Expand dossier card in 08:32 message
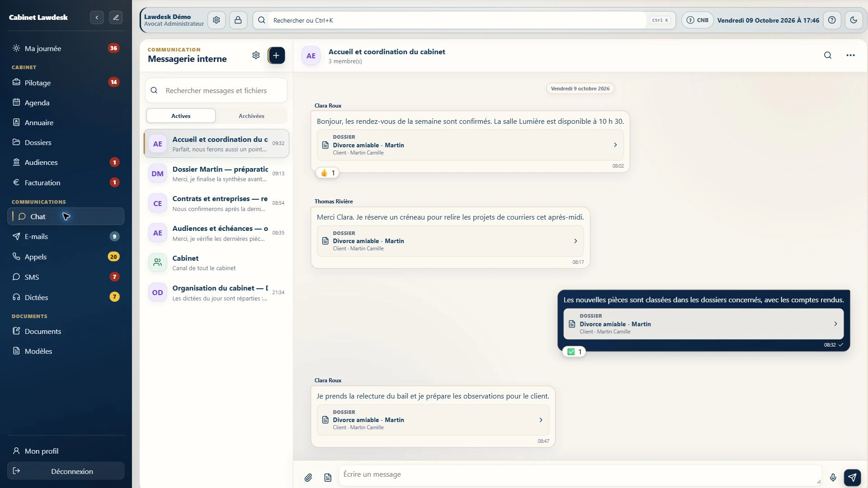Viewport: 868px width, 488px height. [x=703, y=324]
